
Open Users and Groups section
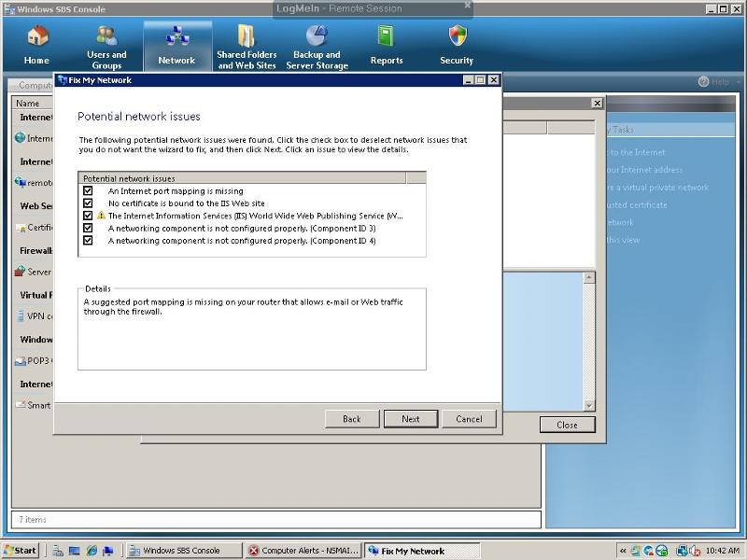pos(106,48)
